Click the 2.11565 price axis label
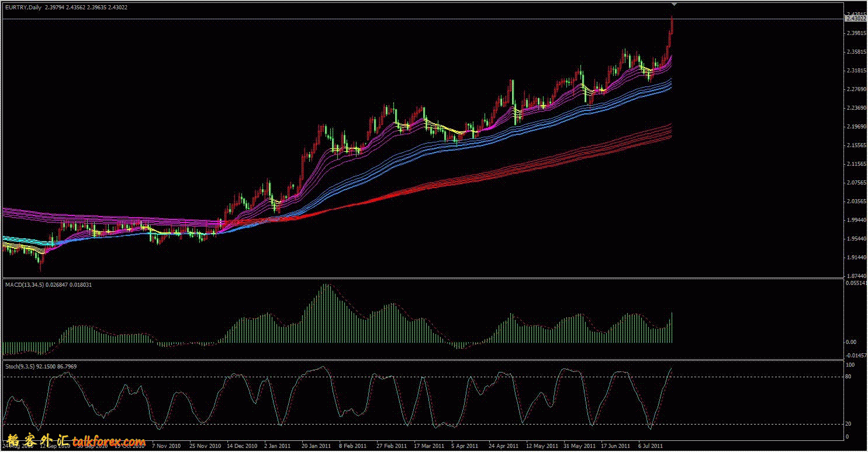Screen dimensions: 868x452 pos(856,164)
